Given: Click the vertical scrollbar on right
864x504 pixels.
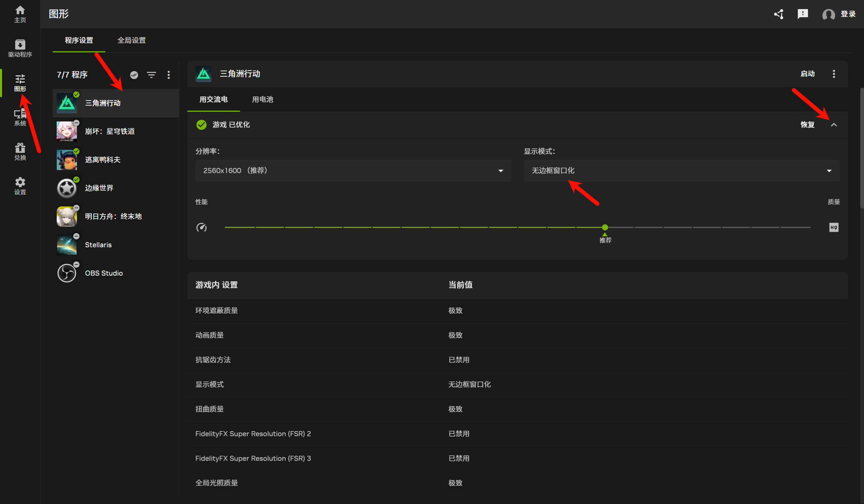Looking at the screenshot, I should tap(862, 148).
